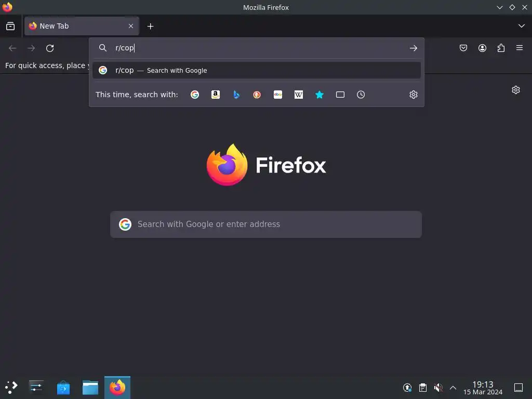Search this time with Amazon
The image size is (532, 399).
216,95
